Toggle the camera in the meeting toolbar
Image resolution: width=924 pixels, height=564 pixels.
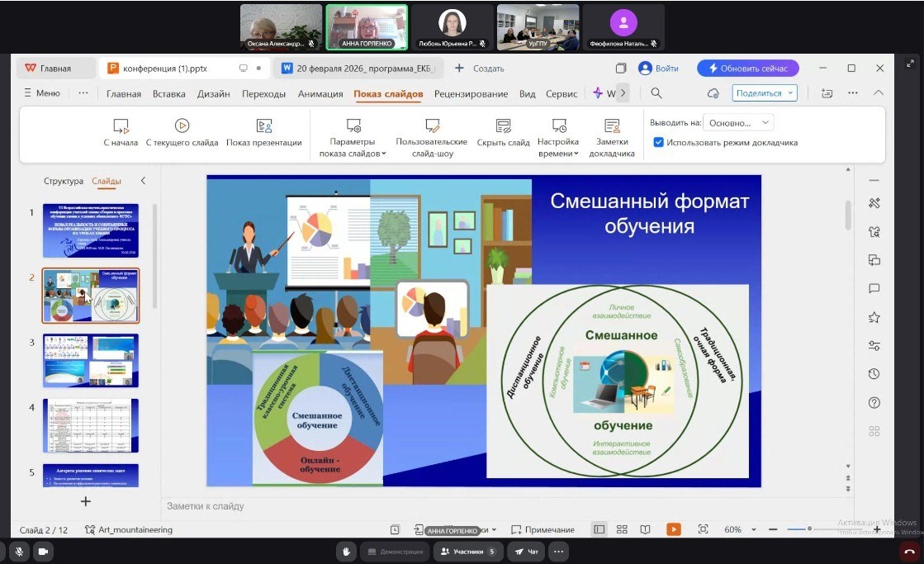[42, 551]
